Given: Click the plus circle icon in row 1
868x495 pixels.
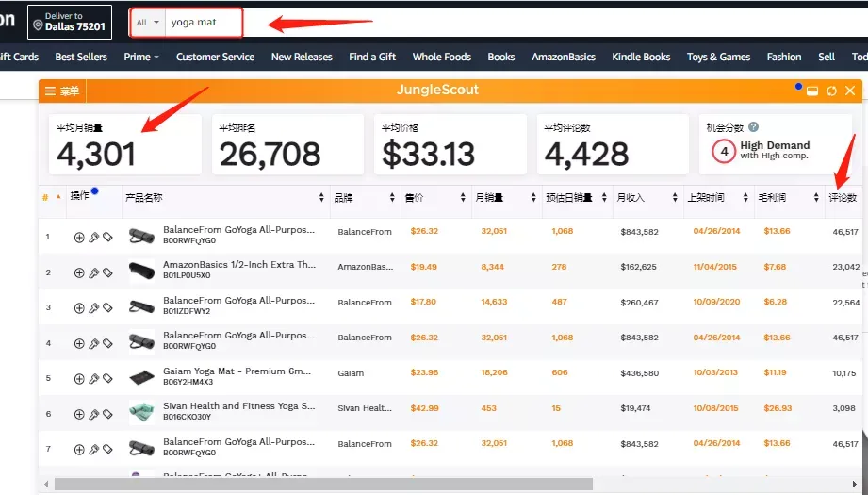Looking at the screenshot, I should 79,237.
